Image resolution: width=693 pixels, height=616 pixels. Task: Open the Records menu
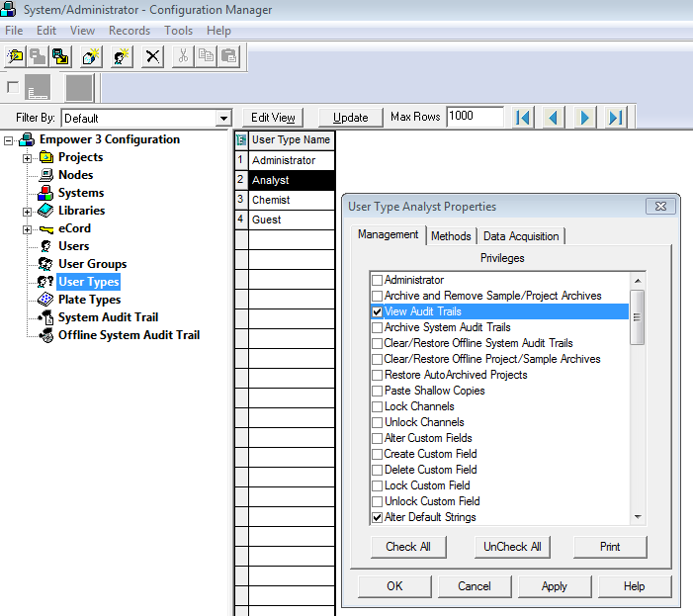[130, 31]
